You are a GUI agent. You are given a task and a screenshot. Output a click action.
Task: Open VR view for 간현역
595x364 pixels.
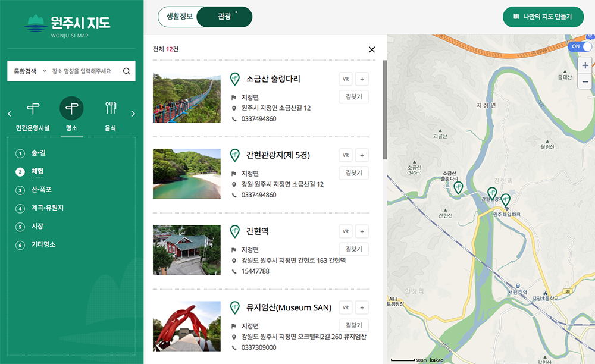click(x=346, y=231)
